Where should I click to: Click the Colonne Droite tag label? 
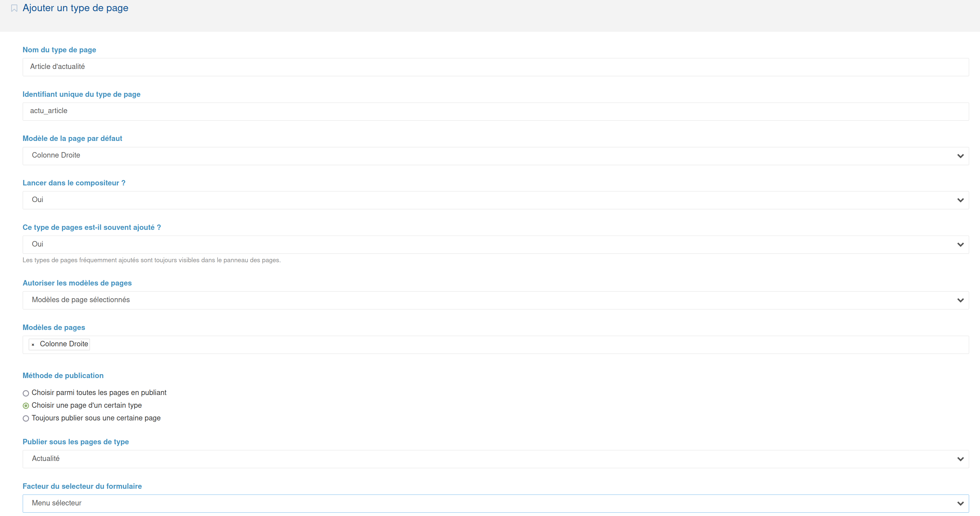pos(64,344)
